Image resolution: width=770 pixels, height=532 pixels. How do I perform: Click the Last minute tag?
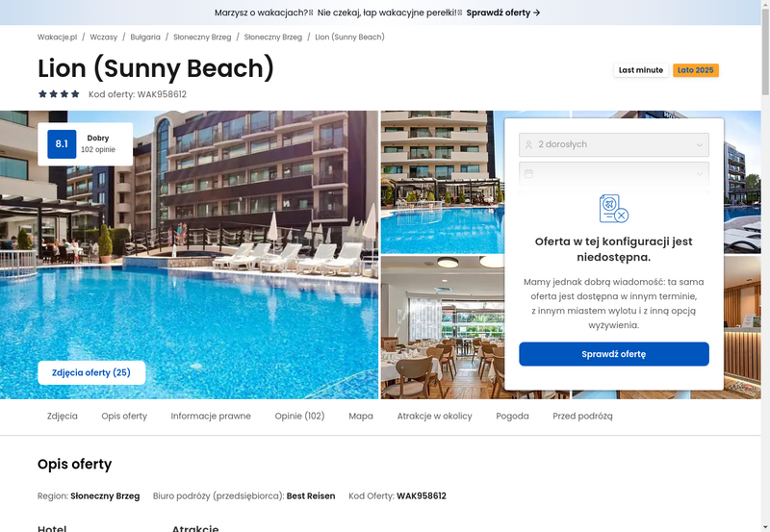pyautogui.click(x=641, y=70)
